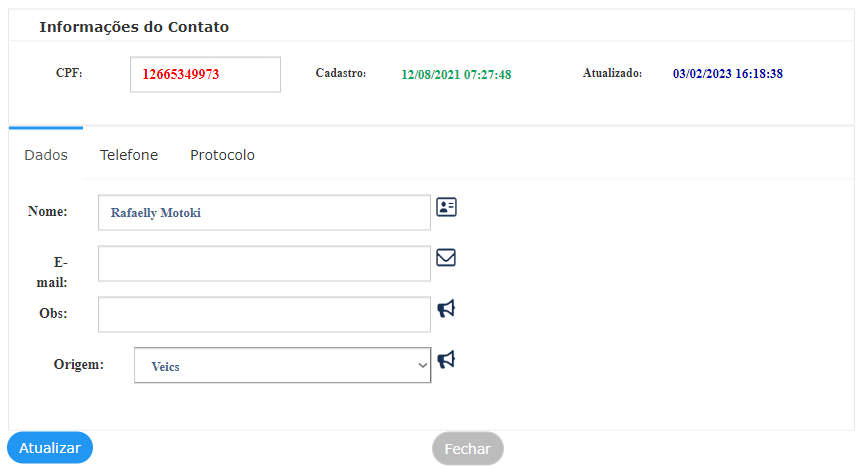Focus the CPF field with 12665349973
This screenshot has width=860, height=474.
(x=205, y=75)
